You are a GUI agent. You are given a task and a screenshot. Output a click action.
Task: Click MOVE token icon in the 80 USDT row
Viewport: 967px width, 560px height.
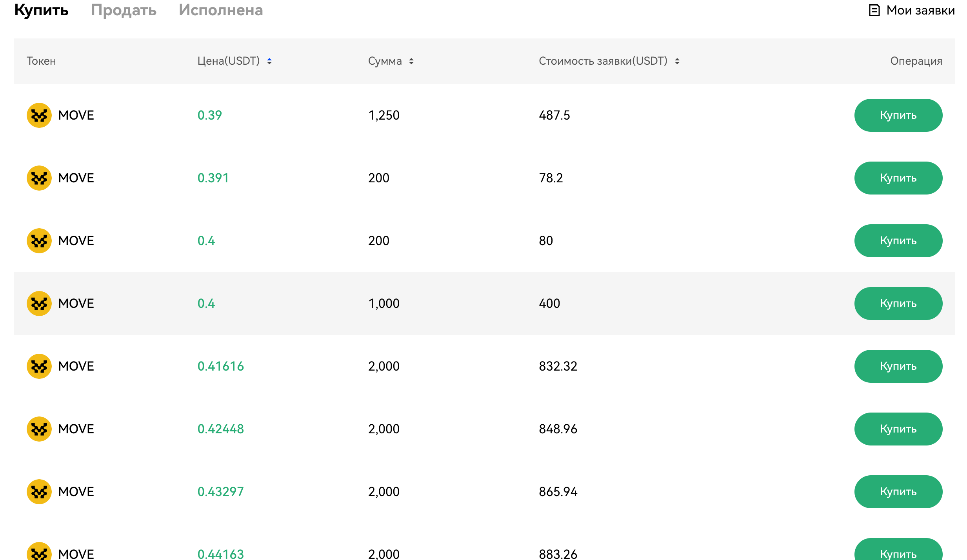(39, 241)
